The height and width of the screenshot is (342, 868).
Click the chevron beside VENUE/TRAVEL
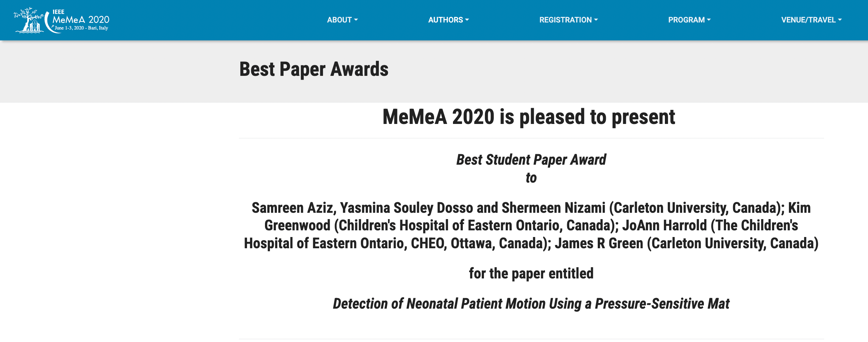click(x=840, y=20)
